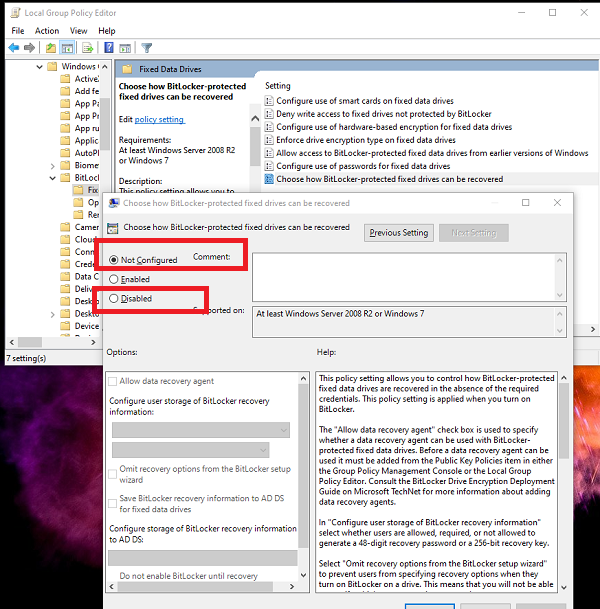Open the View menu

78,31
